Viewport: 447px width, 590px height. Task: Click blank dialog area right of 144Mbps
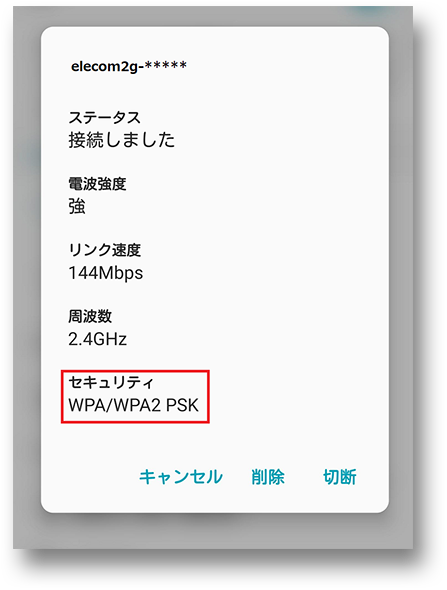coord(263,273)
